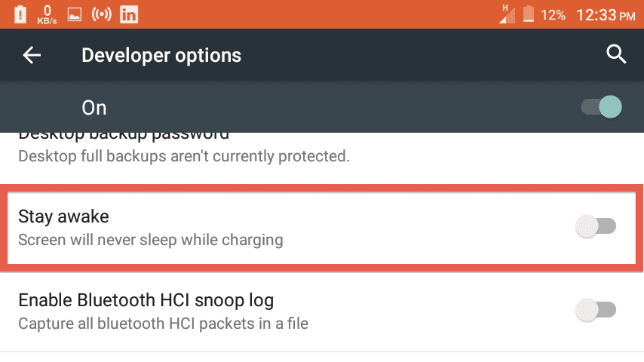This screenshot has height=362, width=644.
Task: Toggle the Bluetooth HCI snoop log switch
Action: [596, 310]
